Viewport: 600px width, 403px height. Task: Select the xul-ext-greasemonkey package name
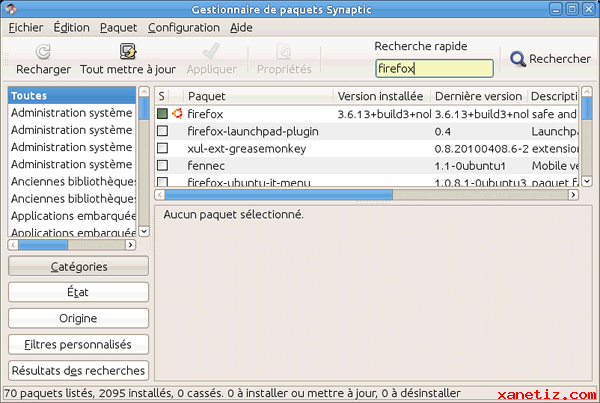click(x=246, y=148)
